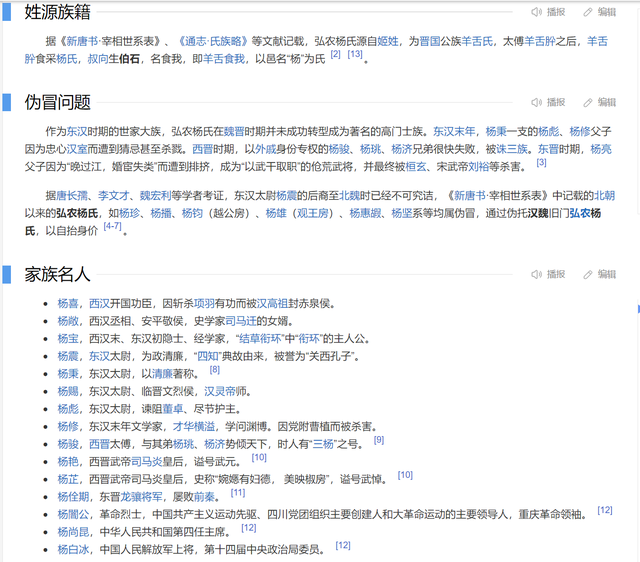Open the 杨坚 link

point(402,213)
